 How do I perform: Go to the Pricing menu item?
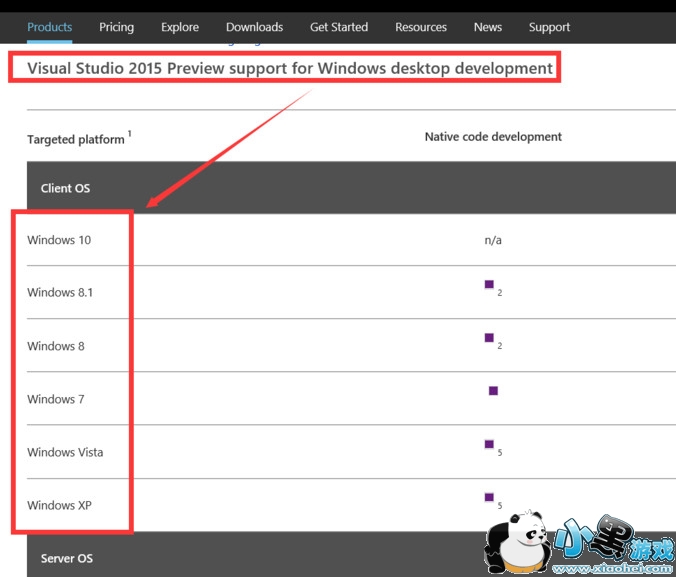pos(116,27)
